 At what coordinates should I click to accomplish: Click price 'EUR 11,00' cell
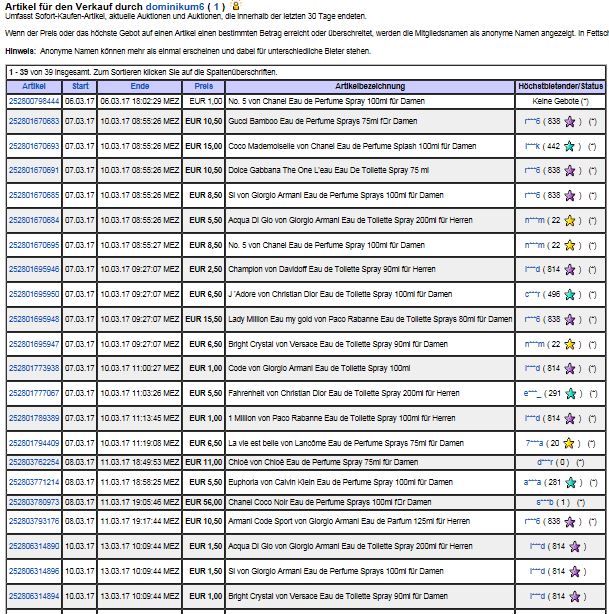(204, 462)
